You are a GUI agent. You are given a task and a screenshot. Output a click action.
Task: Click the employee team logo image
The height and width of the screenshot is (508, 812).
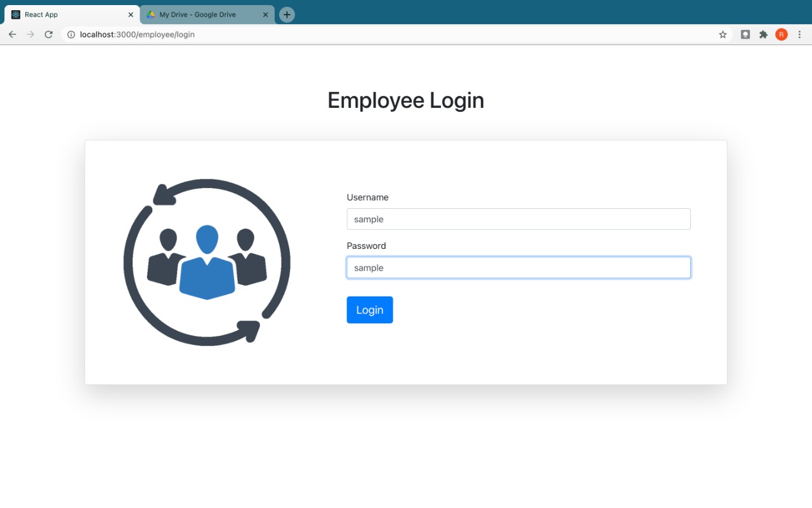click(x=207, y=262)
